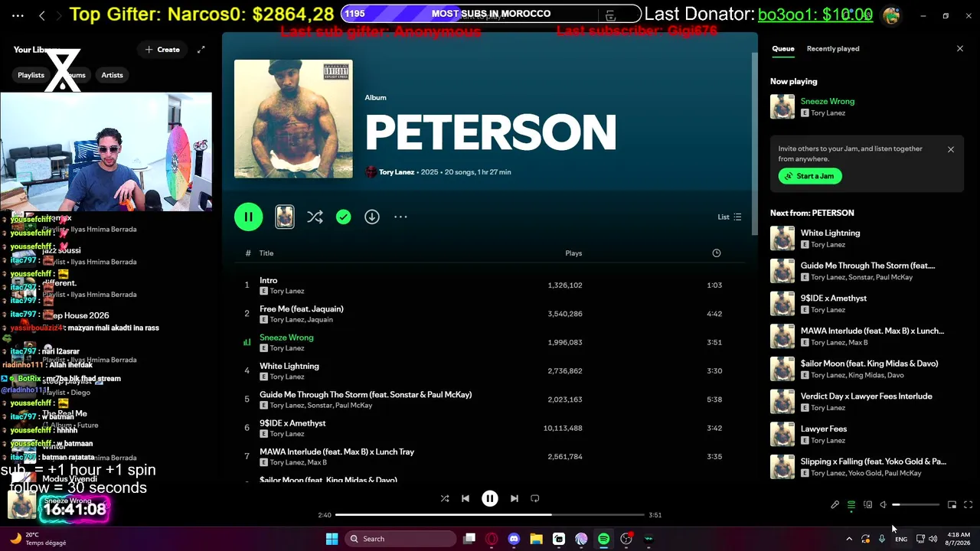
Task: Mute the Spotify volume speaker icon
Action: [883, 505]
